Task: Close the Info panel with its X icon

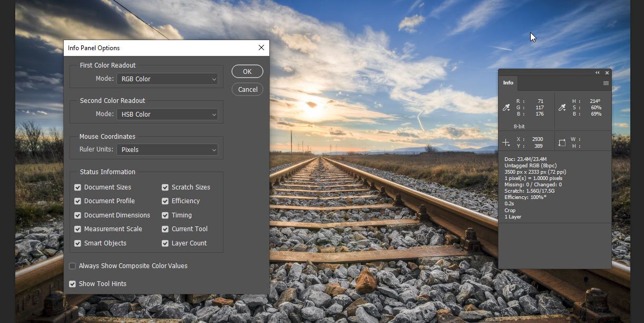Action: (x=607, y=73)
